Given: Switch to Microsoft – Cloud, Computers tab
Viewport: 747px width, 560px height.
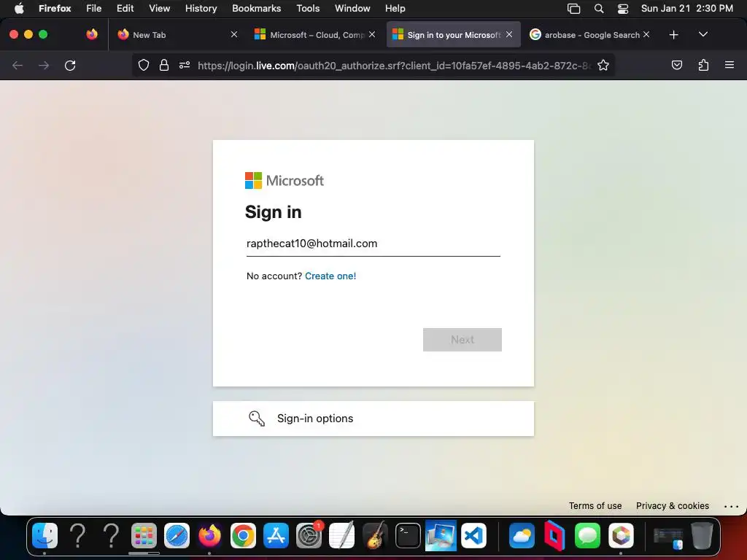Looking at the screenshot, I should (x=315, y=35).
